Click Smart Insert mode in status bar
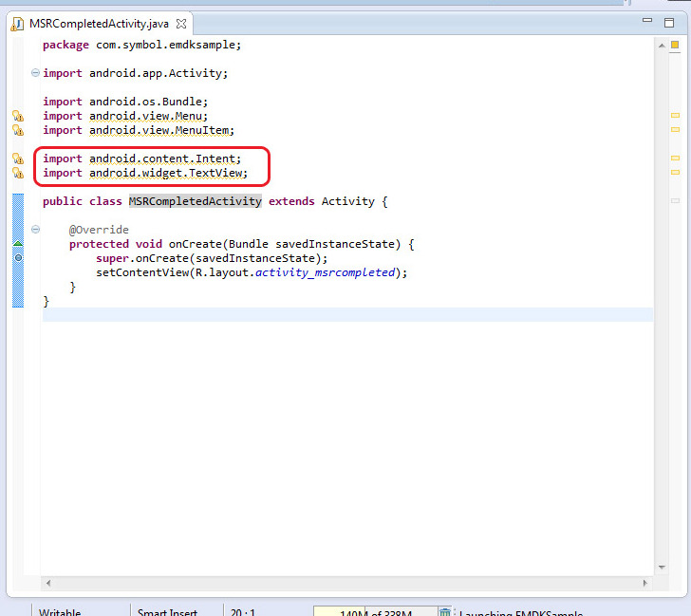691x616 pixels. coord(167,612)
